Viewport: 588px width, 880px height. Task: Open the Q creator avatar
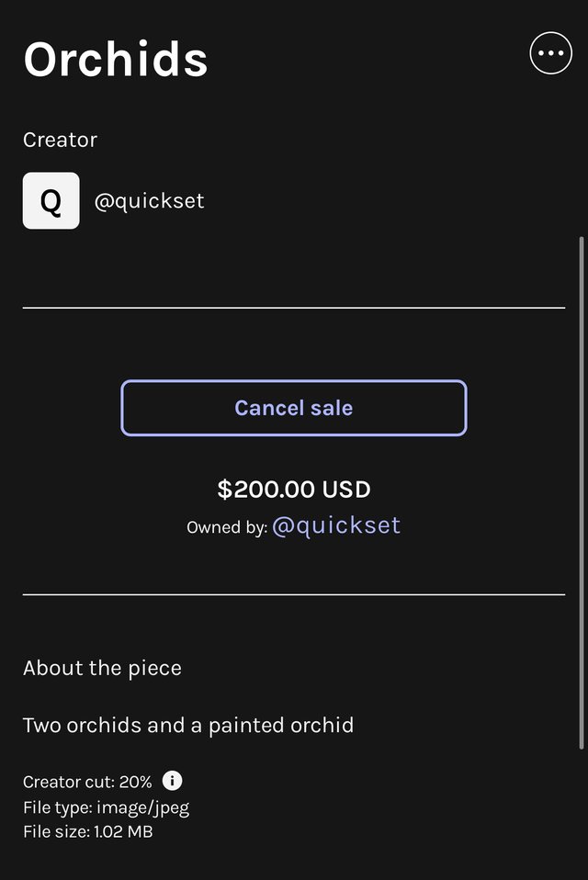(51, 200)
